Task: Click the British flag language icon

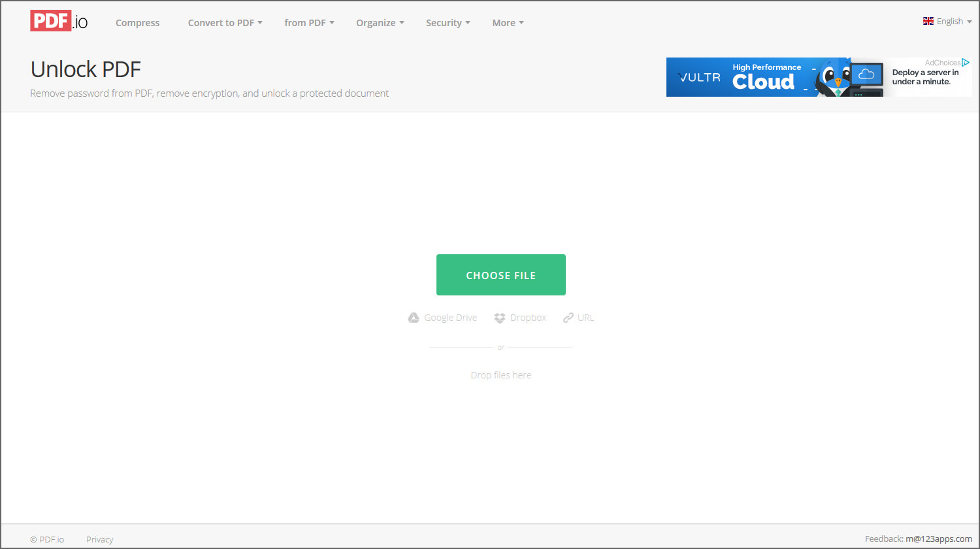Action: pyautogui.click(x=928, y=20)
